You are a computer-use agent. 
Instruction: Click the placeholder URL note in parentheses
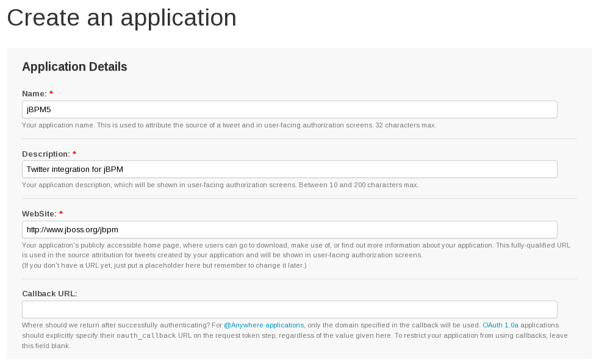[x=164, y=266]
